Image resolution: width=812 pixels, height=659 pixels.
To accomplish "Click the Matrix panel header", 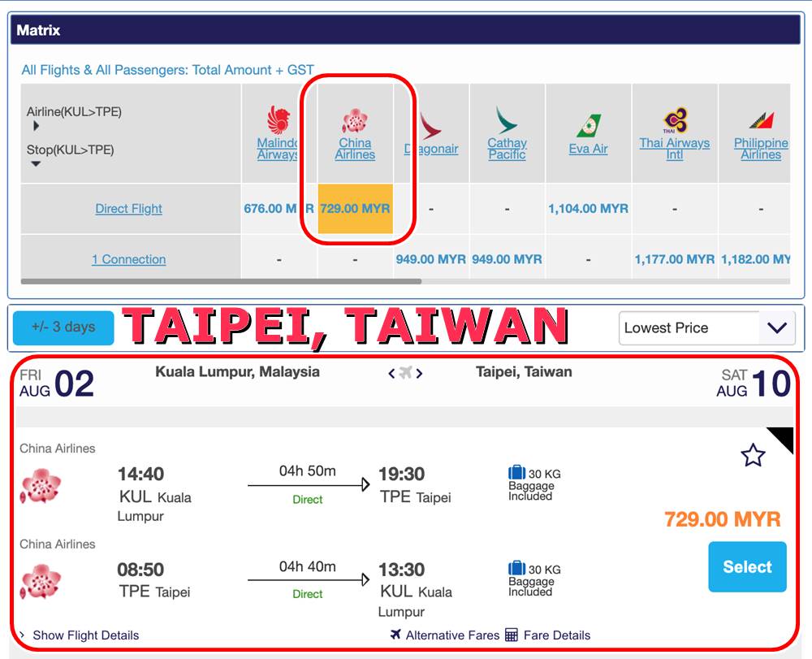I will tap(405, 29).
